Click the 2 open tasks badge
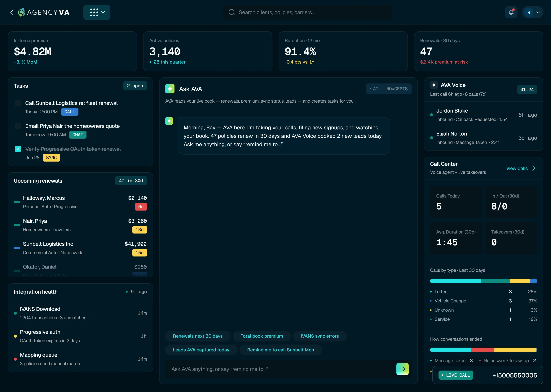Viewport: 551px width, 392px height. pyautogui.click(x=135, y=86)
